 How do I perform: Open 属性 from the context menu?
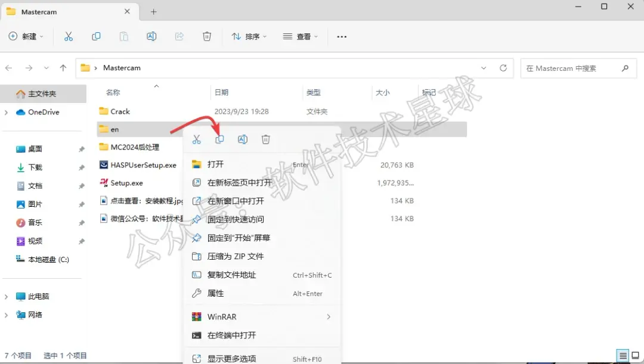(x=262, y=294)
